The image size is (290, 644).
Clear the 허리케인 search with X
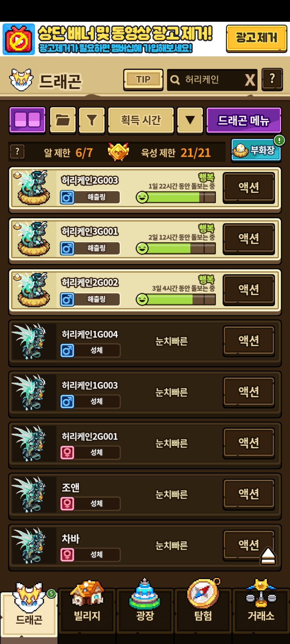pyautogui.click(x=250, y=80)
